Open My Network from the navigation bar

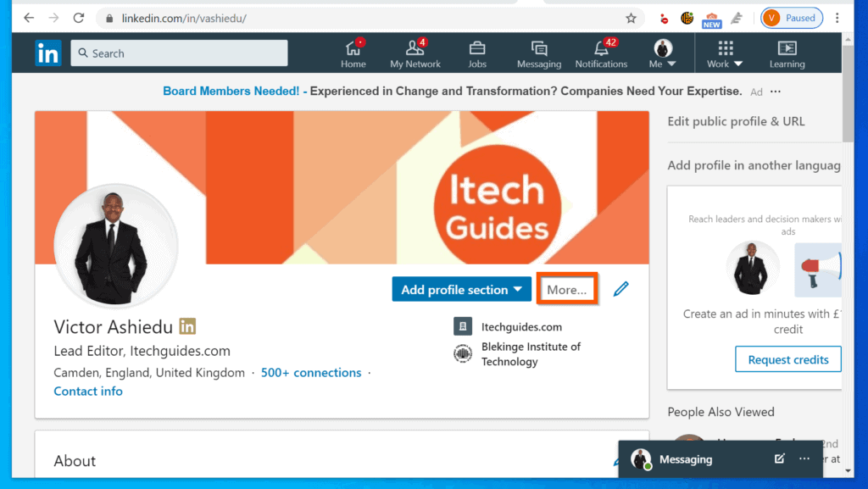point(415,51)
